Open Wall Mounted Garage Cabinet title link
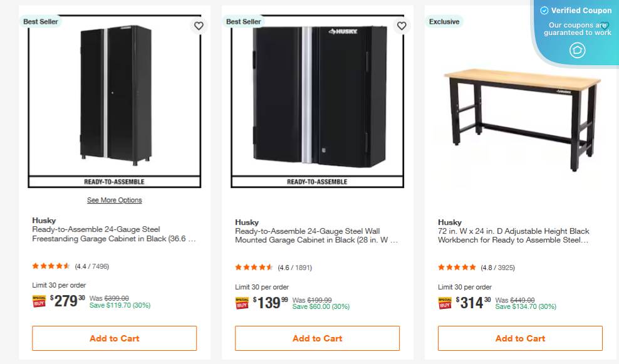The width and height of the screenshot is (619, 364). point(316,236)
